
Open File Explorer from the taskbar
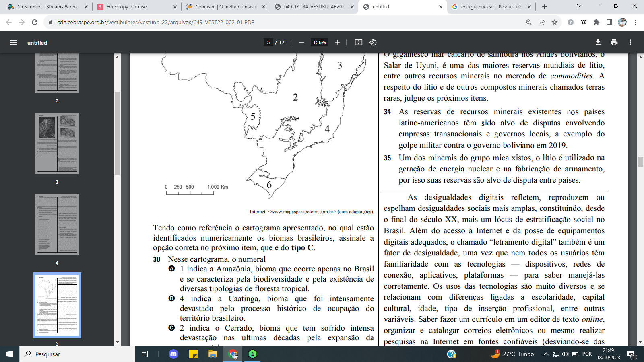(x=213, y=354)
